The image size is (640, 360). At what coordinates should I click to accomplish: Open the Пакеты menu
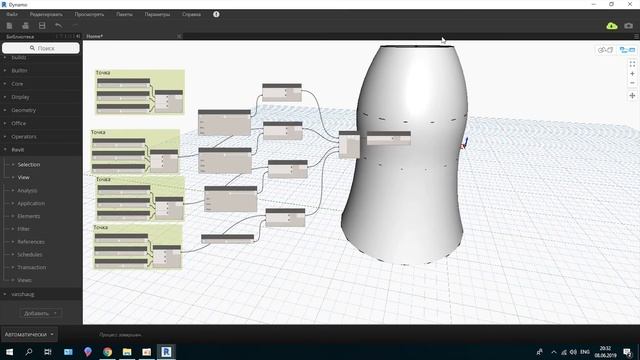coord(124,14)
